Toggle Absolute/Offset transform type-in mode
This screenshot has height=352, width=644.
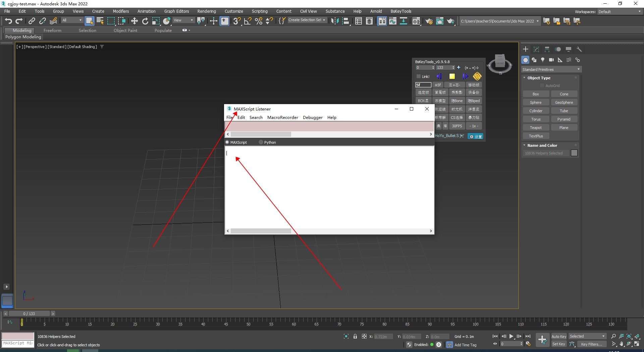364,337
